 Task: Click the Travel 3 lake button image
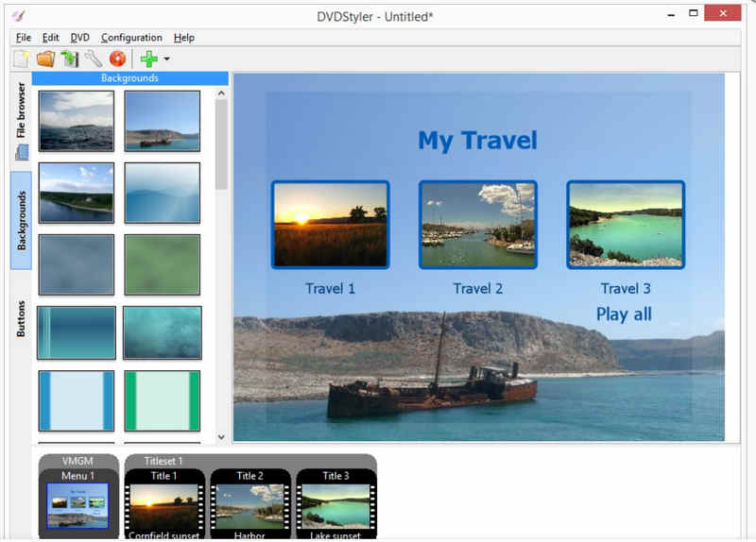tap(626, 225)
